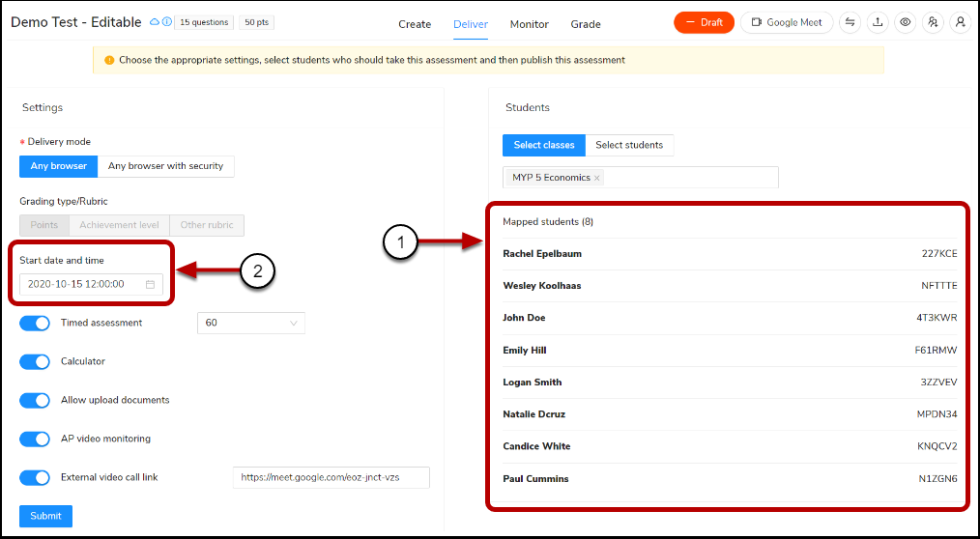Select Other rubric grading type
Image resolution: width=980 pixels, height=539 pixels.
point(207,225)
